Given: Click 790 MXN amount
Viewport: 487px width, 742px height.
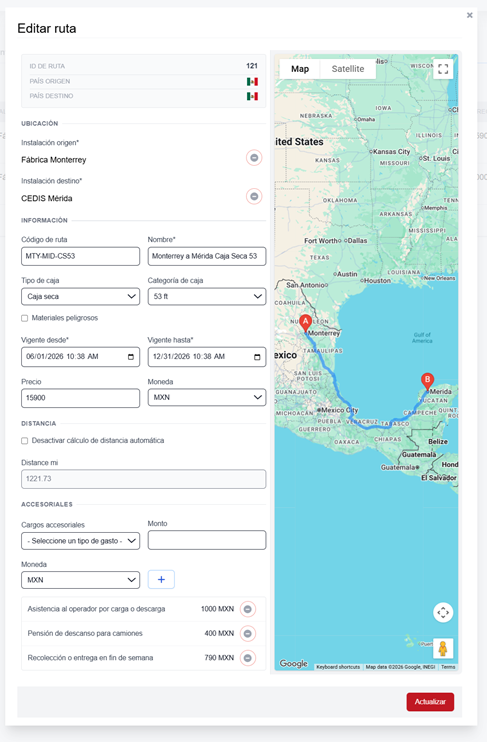Looking at the screenshot, I should point(219,658).
